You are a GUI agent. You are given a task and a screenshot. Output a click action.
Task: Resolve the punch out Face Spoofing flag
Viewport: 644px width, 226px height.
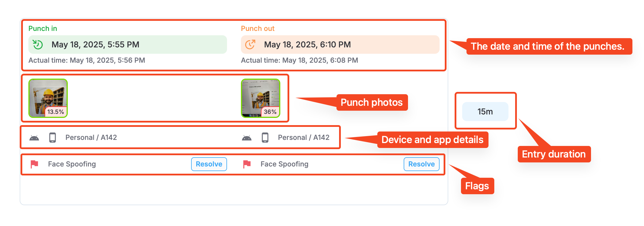[421, 164]
